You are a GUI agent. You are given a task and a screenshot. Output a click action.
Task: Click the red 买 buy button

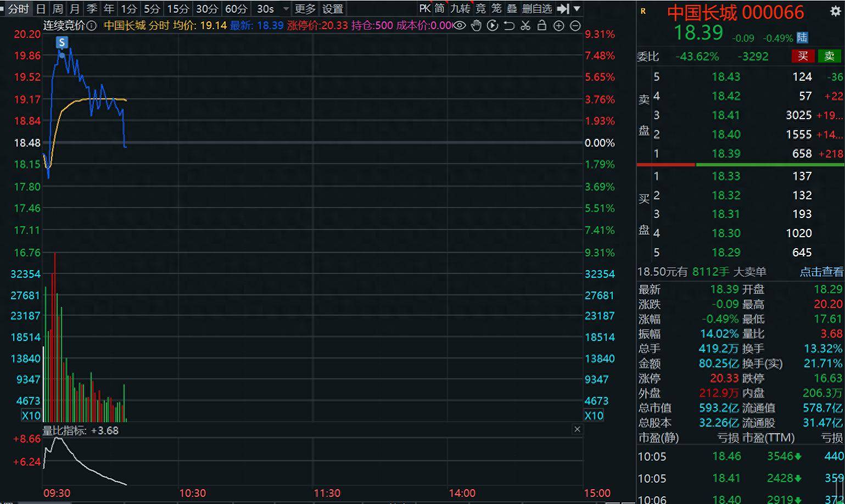point(803,56)
